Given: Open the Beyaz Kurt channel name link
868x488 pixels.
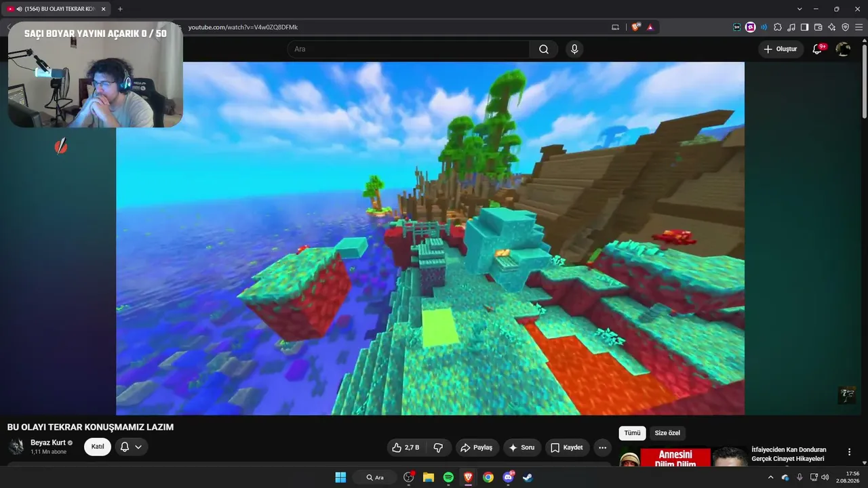Looking at the screenshot, I should click(x=48, y=443).
